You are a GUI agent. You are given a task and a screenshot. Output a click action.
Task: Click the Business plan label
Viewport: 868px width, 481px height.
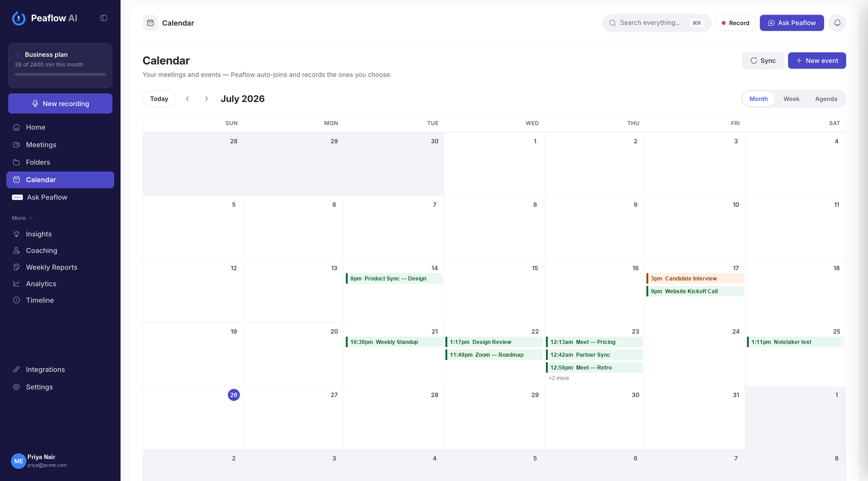(46, 55)
